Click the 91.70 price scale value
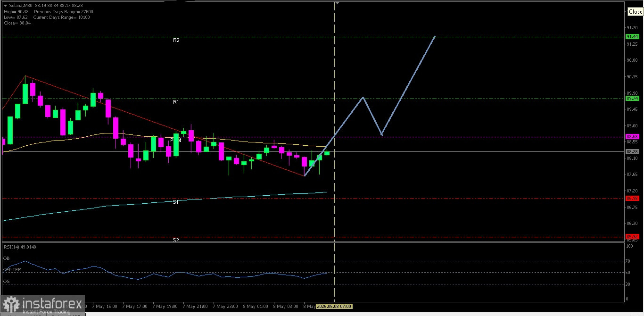This screenshot has height=316, width=644. tap(632, 28)
